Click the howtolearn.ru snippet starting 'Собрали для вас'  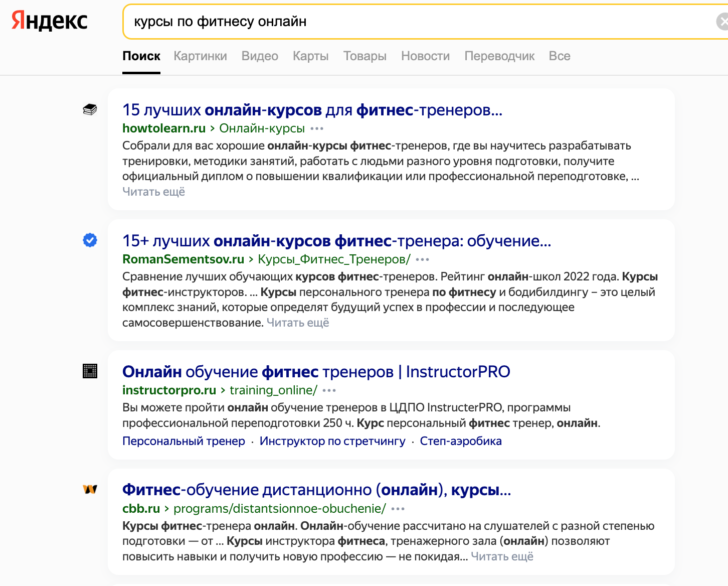click(x=381, y=161)
